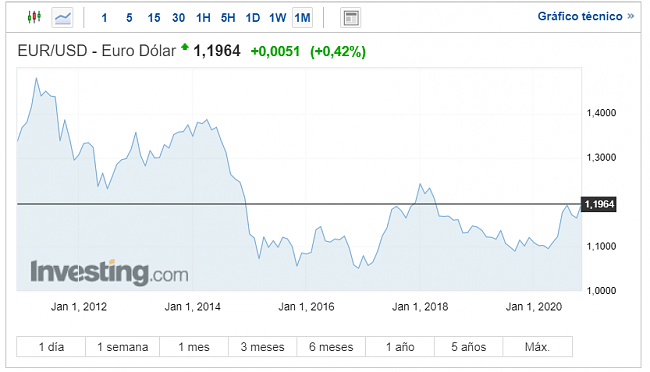
Task: Select the 6 meses range tab
Action: point(331,347)
